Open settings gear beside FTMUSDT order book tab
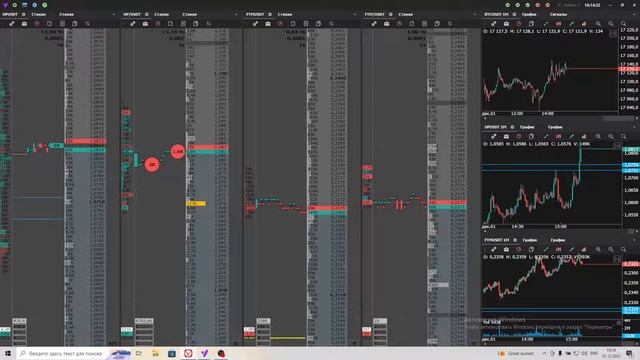Screen dimensions: 640x360 (270, 14)
